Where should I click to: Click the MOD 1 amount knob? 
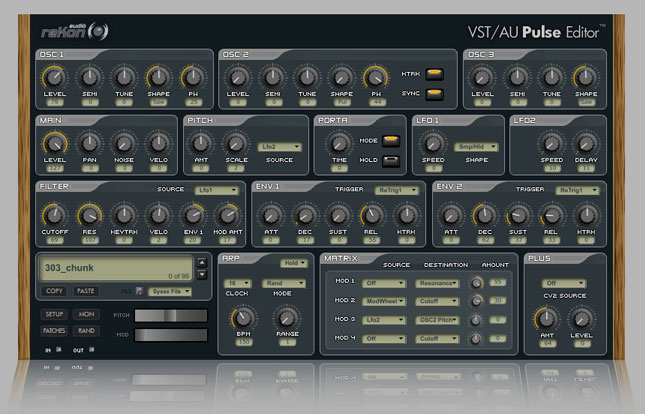tap(476, 283)
